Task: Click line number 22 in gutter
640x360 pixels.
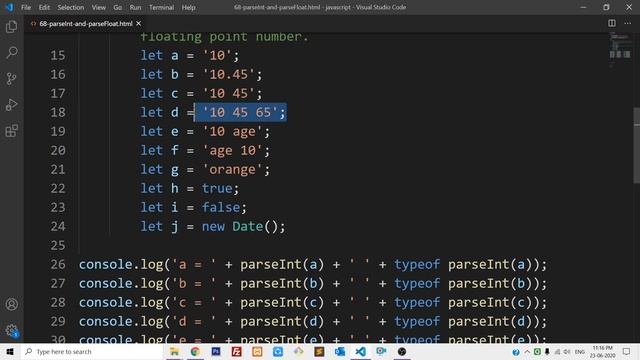Action: [58, 188]
